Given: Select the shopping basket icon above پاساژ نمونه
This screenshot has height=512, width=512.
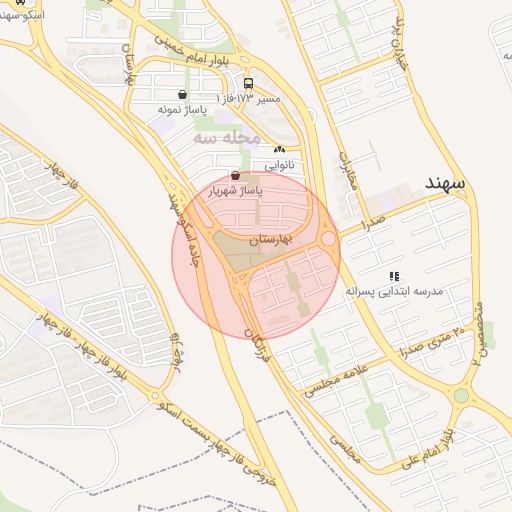Looking at the screenshot, I should [182, 94].
